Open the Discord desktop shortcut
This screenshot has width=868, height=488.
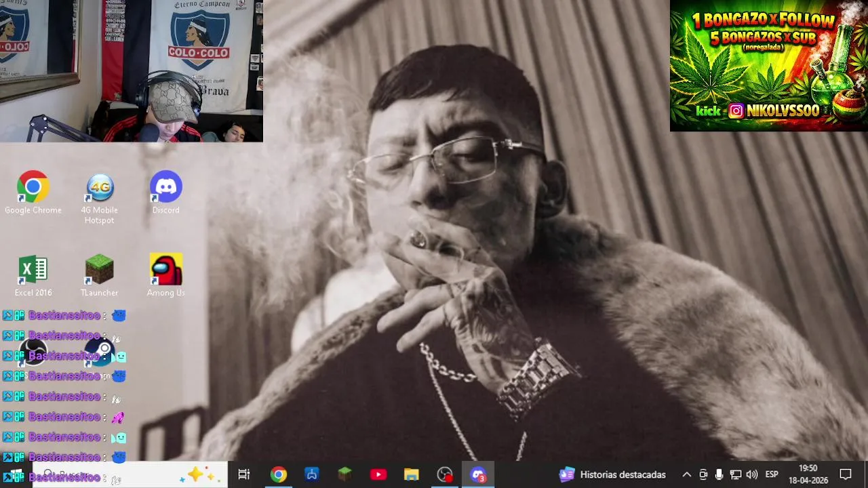(166, 193)
